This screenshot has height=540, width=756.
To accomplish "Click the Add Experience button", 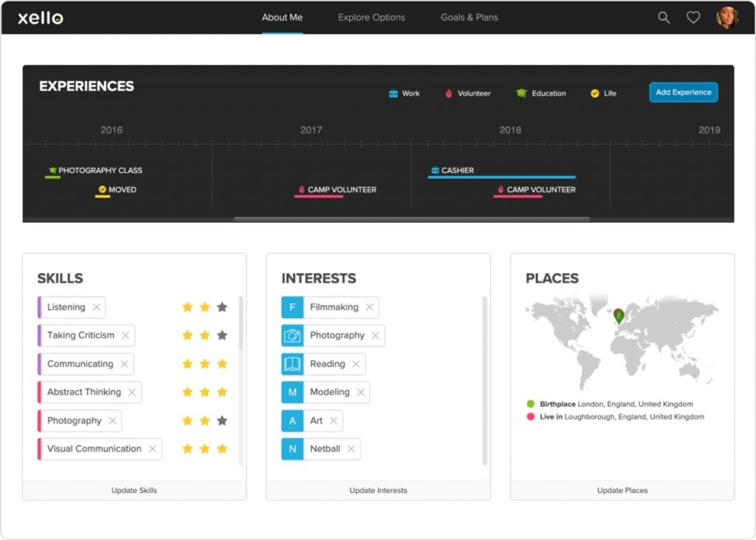I will pos(684,92).
